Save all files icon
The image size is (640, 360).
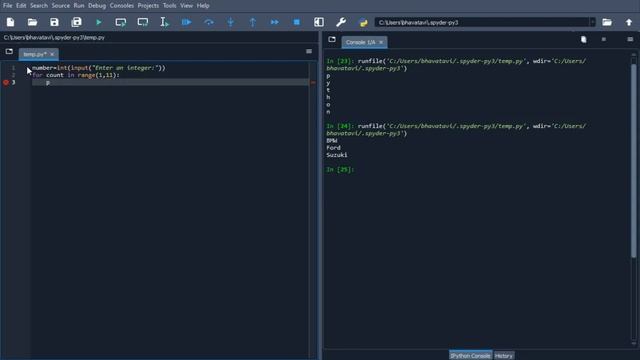coord(76,22)
